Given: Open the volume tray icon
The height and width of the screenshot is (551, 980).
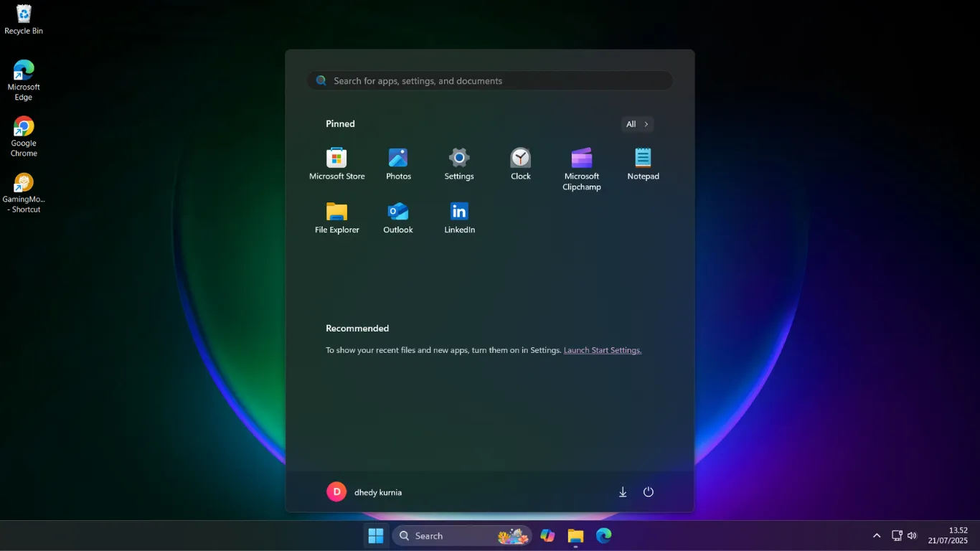Looking at the screenshot, I should point(913,535).
